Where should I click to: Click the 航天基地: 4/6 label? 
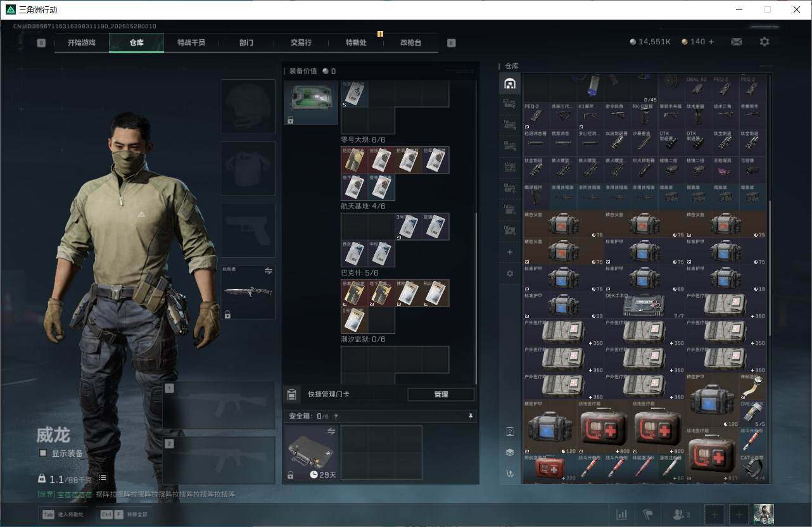coord(363,206)
